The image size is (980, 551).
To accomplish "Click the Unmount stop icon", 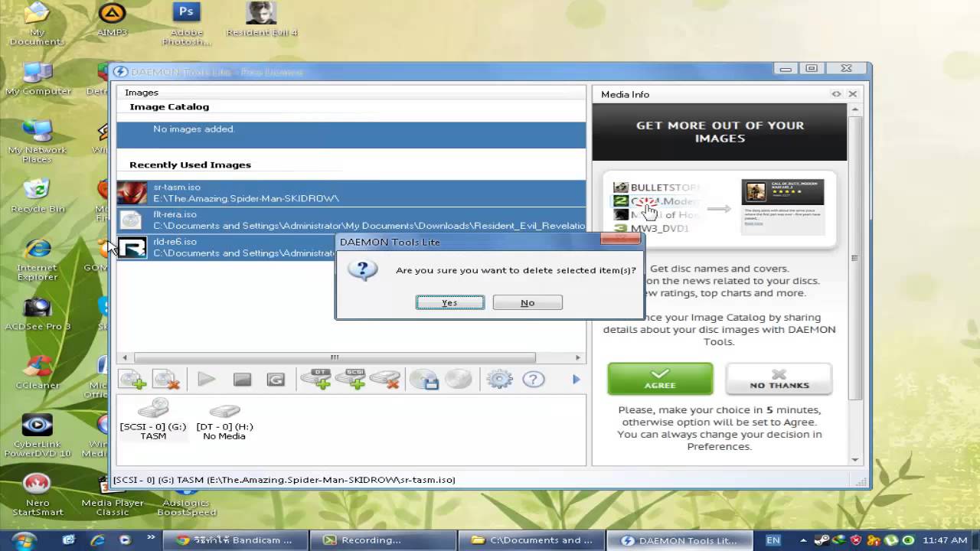I will [x=242, y=379].
